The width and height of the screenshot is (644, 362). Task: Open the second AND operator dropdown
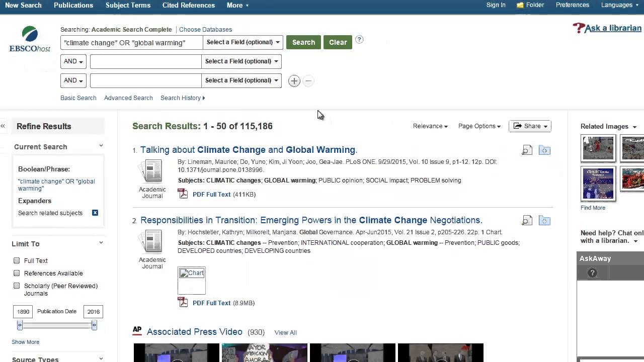click(73, 80)
